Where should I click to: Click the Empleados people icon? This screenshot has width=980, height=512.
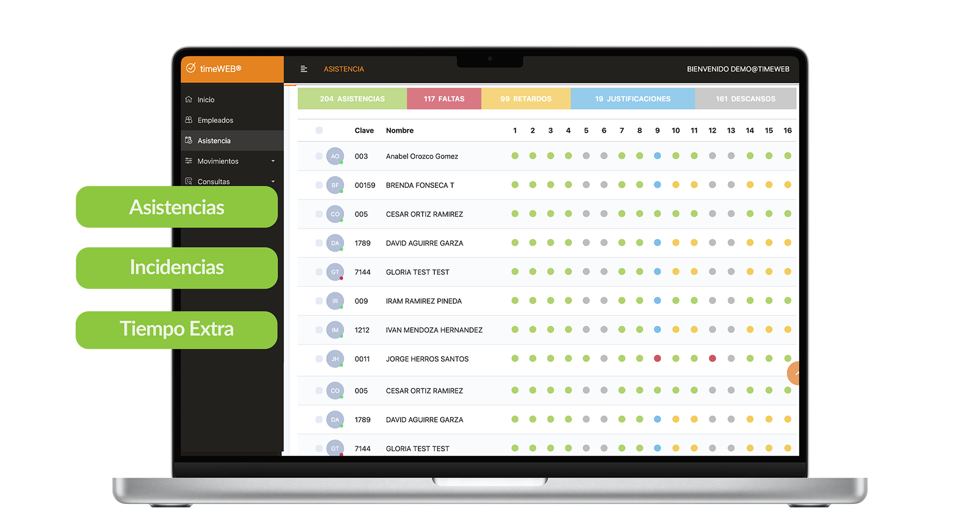click(x=189, y=119)
